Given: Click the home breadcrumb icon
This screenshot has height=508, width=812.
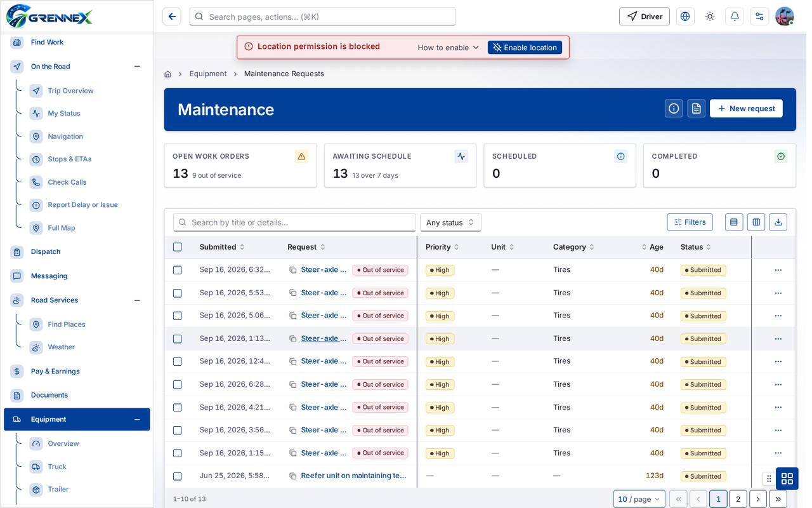Looking at the screenshot, I should point(167,74).
